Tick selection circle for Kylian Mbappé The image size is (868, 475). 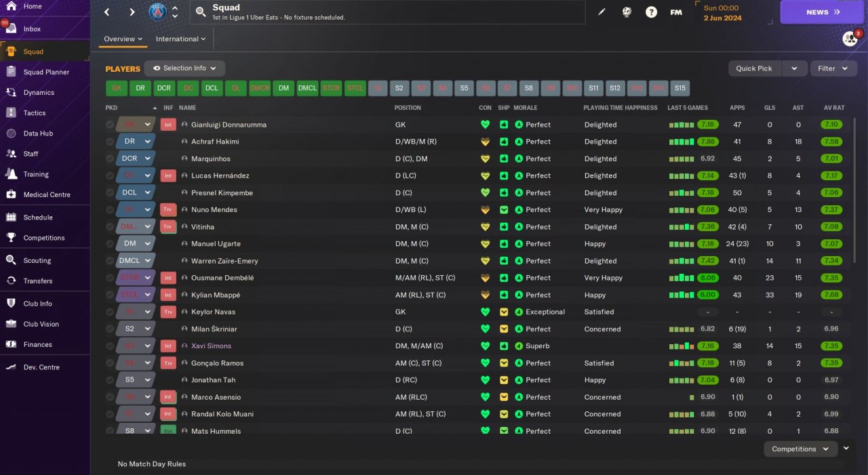pyautogui.click(x=110, y=295)
